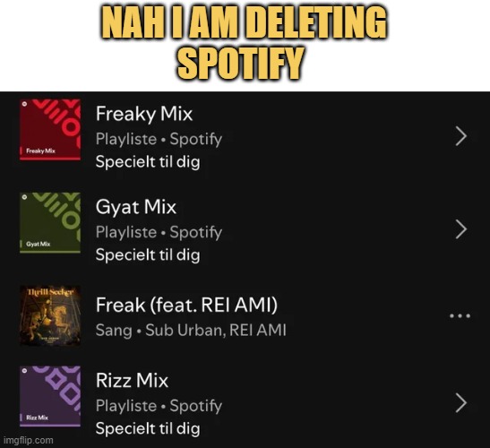Open the green Gyat Mix cover art
The height and width of the screenshot is (448, 490).
(50, 223)
